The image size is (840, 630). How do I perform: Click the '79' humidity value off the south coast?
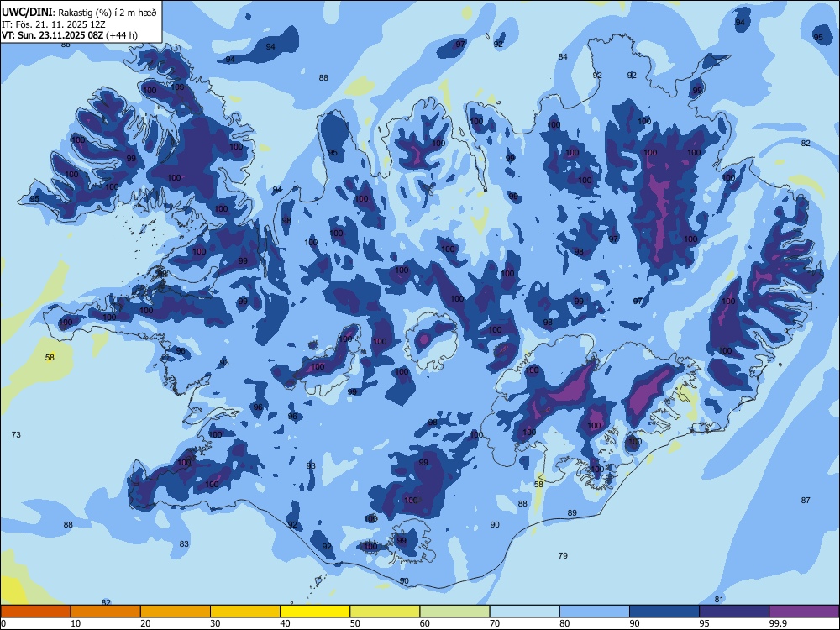coord(563,555)
